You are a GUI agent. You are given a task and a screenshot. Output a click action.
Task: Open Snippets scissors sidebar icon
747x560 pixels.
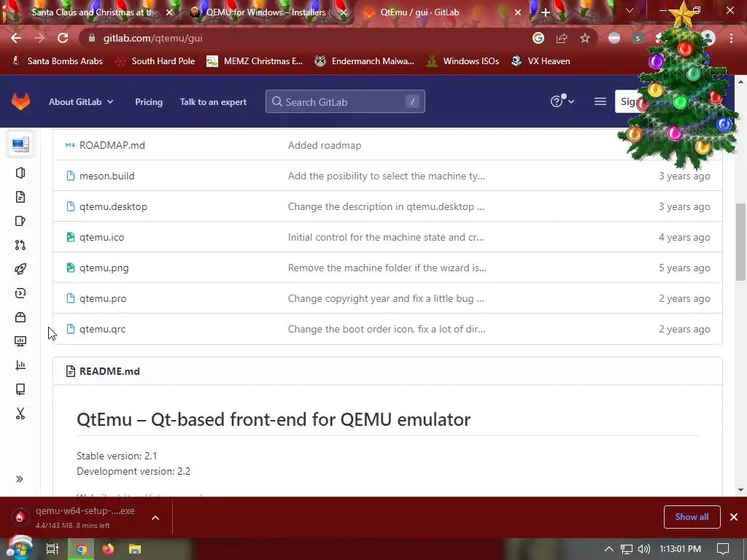coord(20,413)
